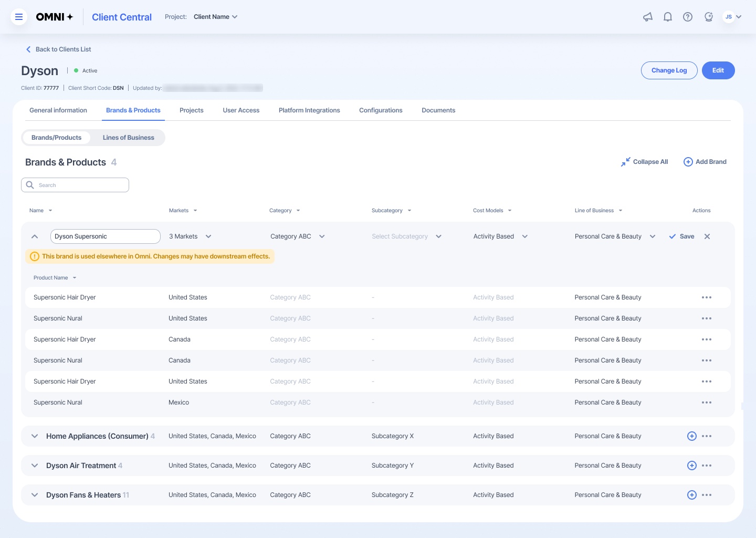Cancel editing Dyson Supersonic brand

(707, 236)
